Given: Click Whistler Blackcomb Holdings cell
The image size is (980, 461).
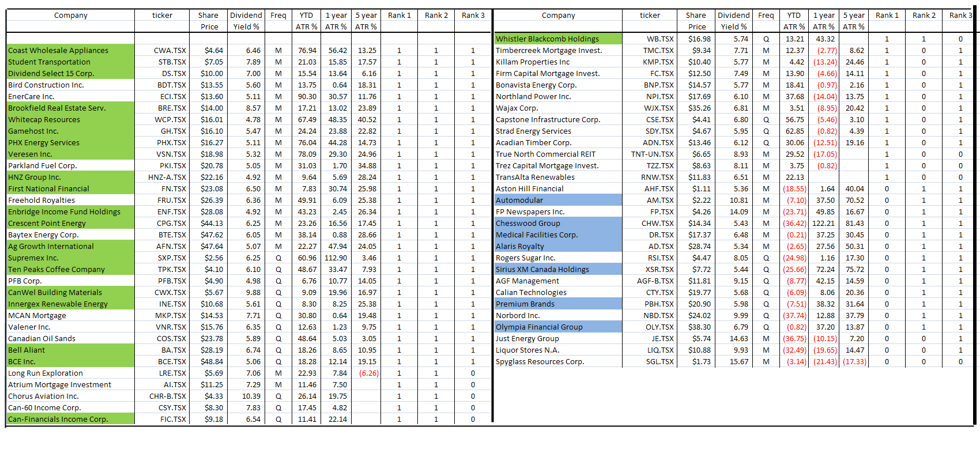Looking at the screenshot, I should [x=558, y=39].
